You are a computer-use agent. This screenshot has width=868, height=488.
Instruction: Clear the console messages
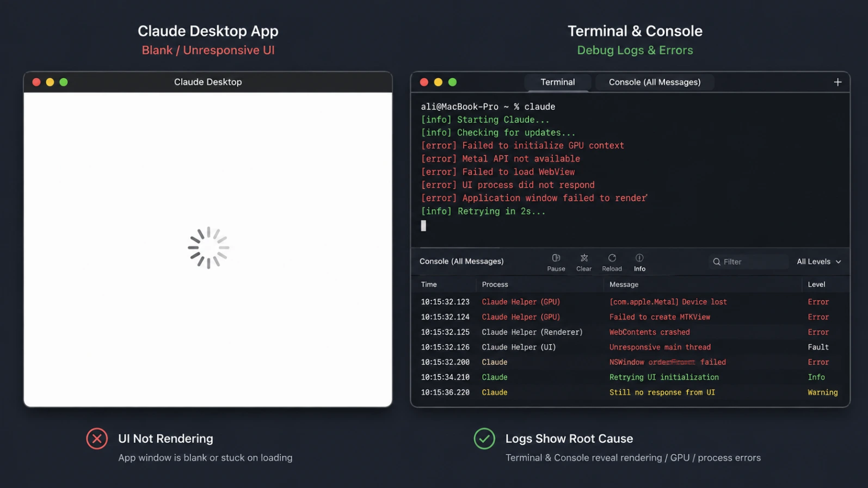click(x=584, y=262)
